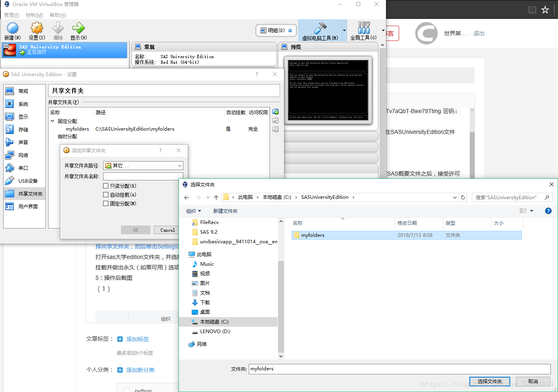Select Audio (声音) settings category
The height and width of the screenshot is (392, 558).
point(24,142)
